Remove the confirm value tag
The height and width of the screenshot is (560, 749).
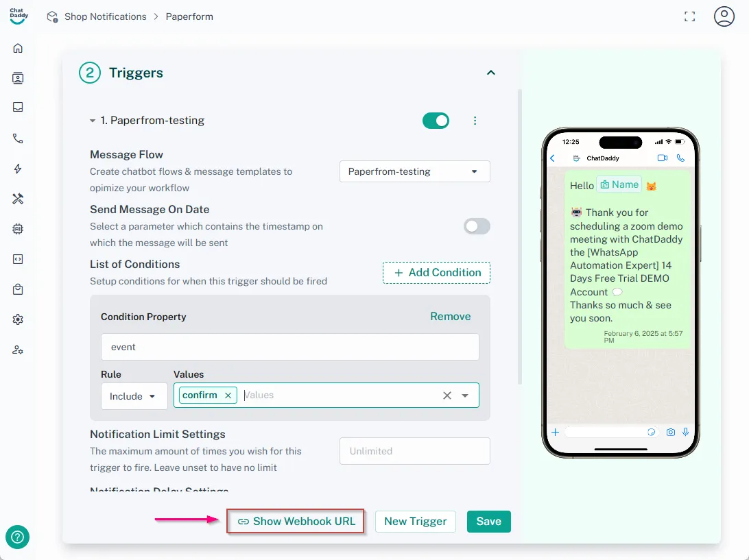coord(228,395)
